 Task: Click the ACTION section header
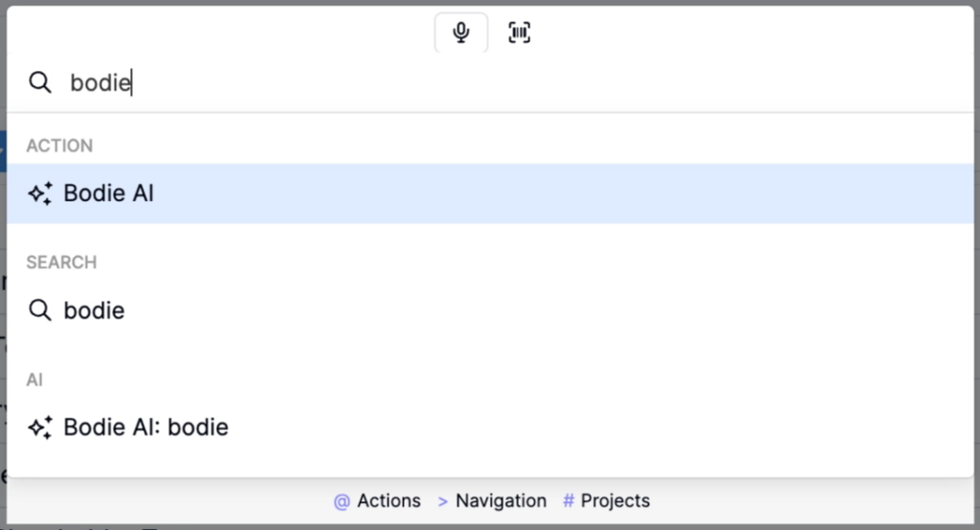[x=59, y=145]
